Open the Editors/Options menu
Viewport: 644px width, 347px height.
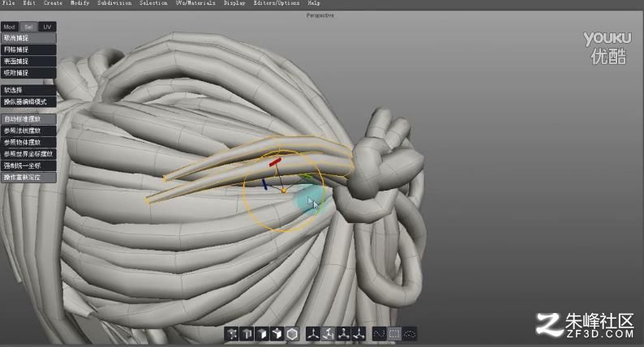(277, 3)
